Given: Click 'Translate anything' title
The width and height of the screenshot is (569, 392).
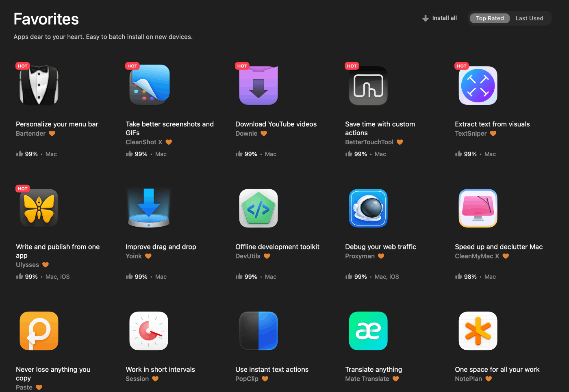Looking at the screenshot, I should [x=374, y=370].
